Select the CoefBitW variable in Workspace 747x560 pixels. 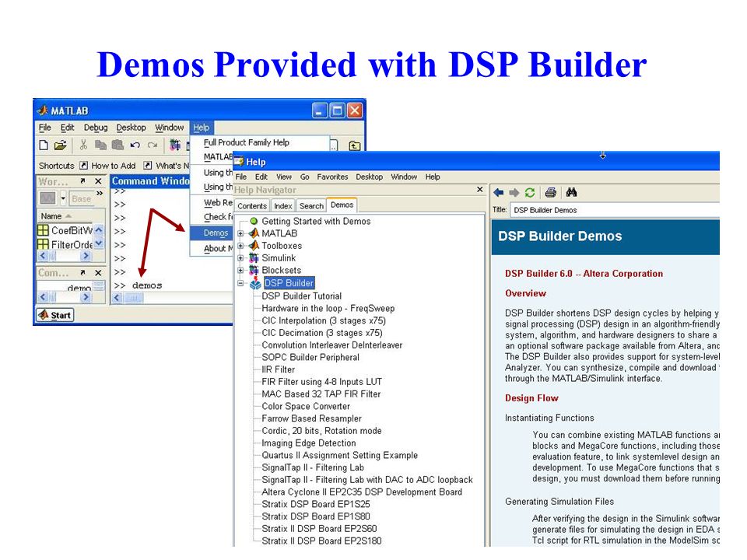click(65, 230)
